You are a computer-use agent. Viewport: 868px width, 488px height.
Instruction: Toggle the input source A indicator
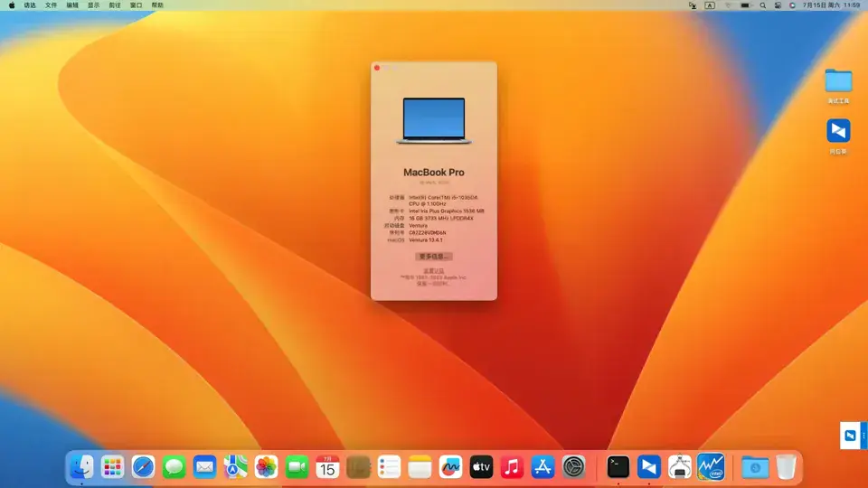point(710,5)
